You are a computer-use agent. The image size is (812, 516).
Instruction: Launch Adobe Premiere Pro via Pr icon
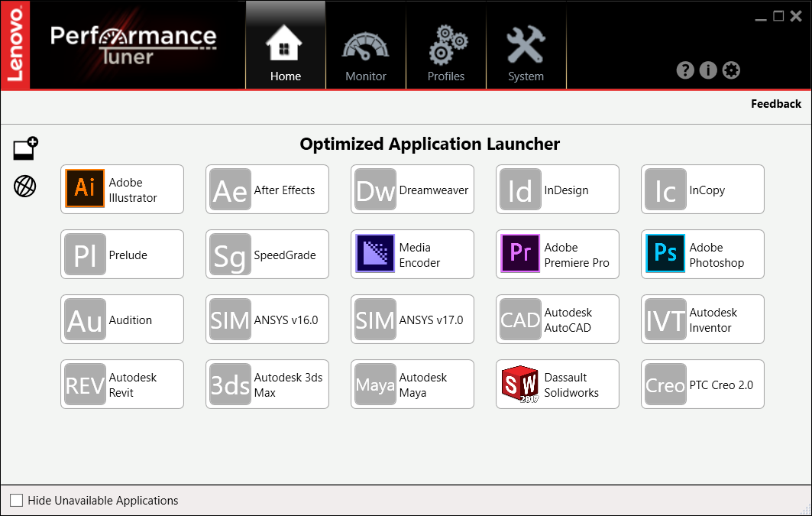click(x=520, y=253)
